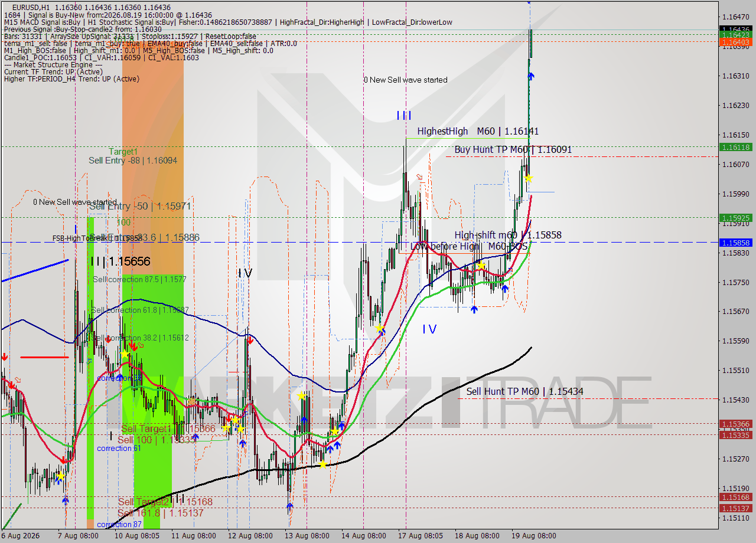Click the 'Sell 100 | 1.15335' label
This screenshot has width=756, height=543.
(x=158, y=440)
